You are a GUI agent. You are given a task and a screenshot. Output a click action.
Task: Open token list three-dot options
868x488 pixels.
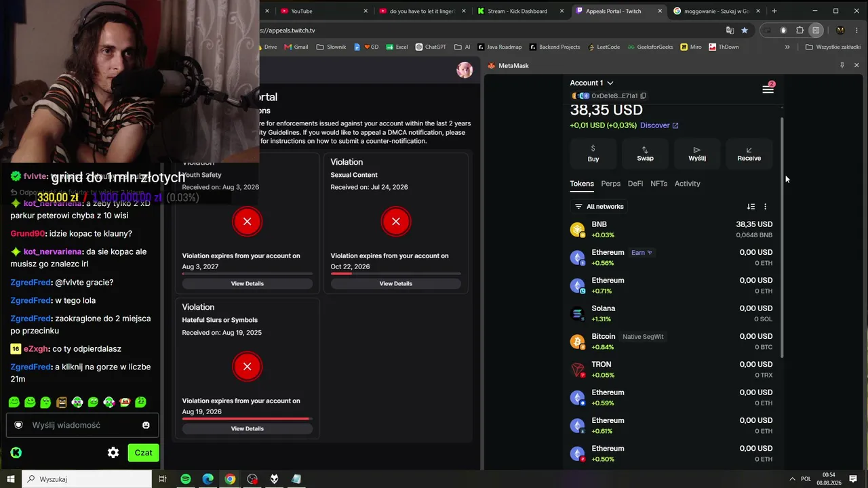[x=765, y=207]
